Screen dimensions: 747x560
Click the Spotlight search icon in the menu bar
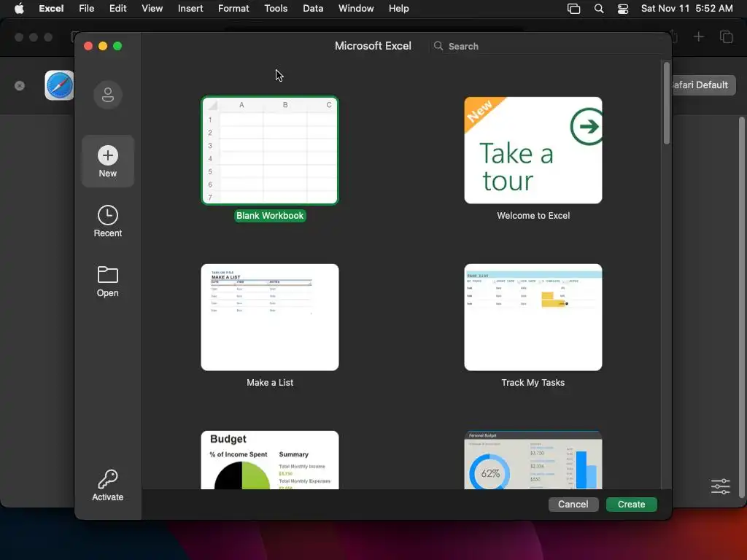coord(599,9)
